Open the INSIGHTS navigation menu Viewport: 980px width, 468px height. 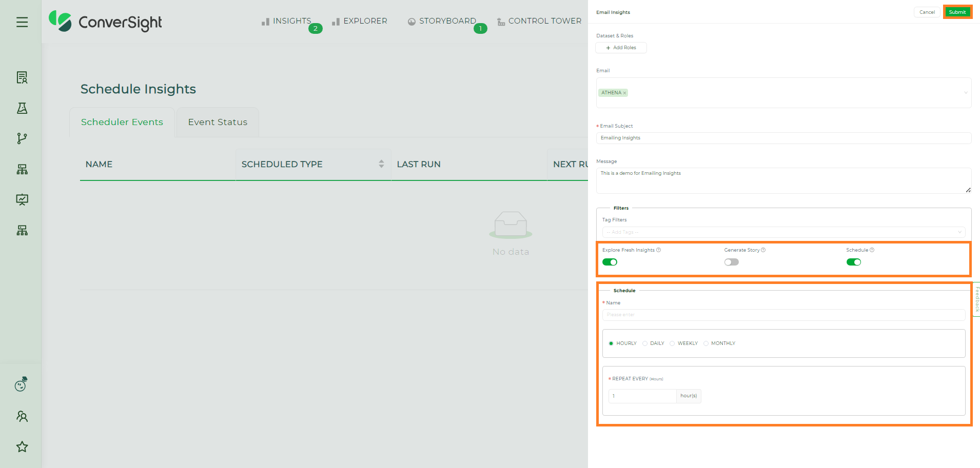click(x=286, y=21)
